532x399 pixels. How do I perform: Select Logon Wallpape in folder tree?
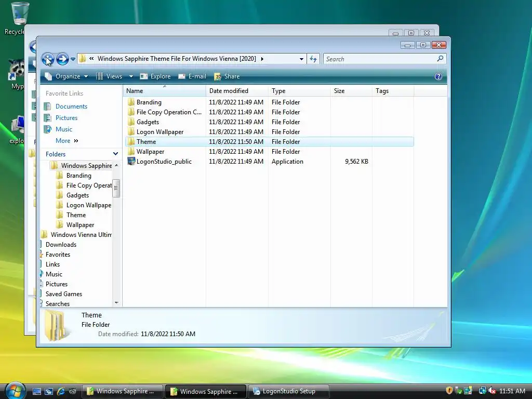click(x=89, y=205)
